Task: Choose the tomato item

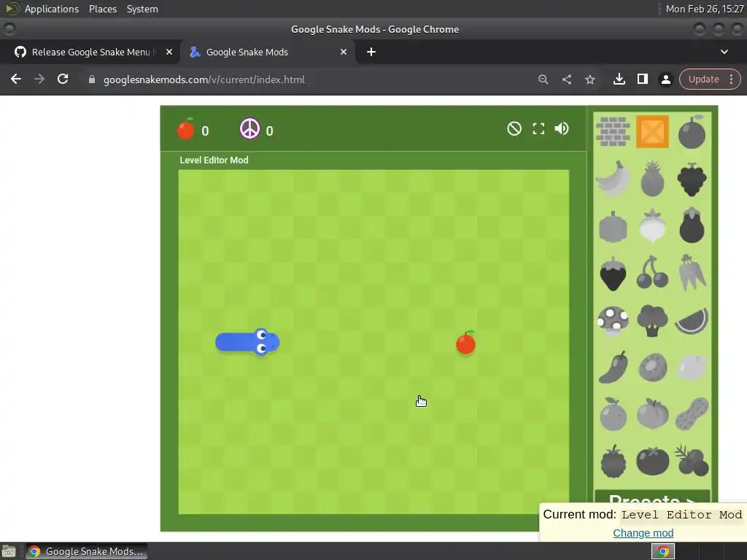Action: point(652,461)
